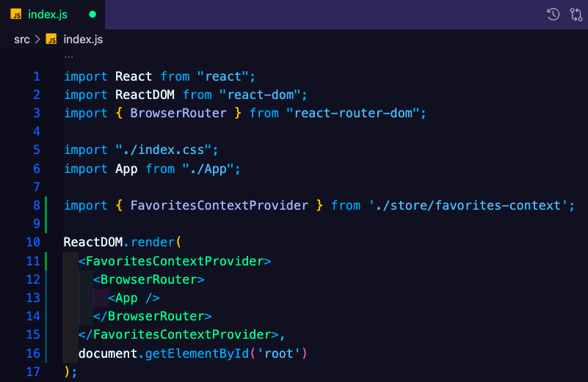
Task: Click the unsaved changes dot on the tab
Action: (x=92, y=15)
